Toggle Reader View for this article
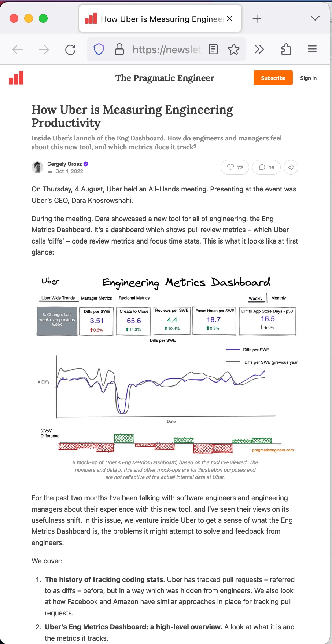This screenshot has width=332, height=644. tap(213, 49)
